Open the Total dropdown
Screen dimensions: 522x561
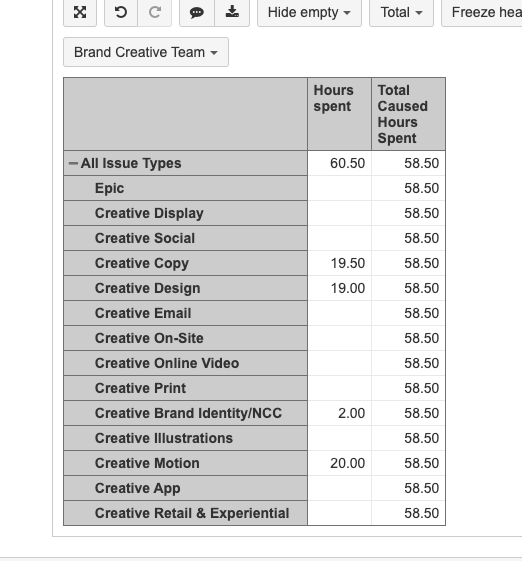point(401,13)
